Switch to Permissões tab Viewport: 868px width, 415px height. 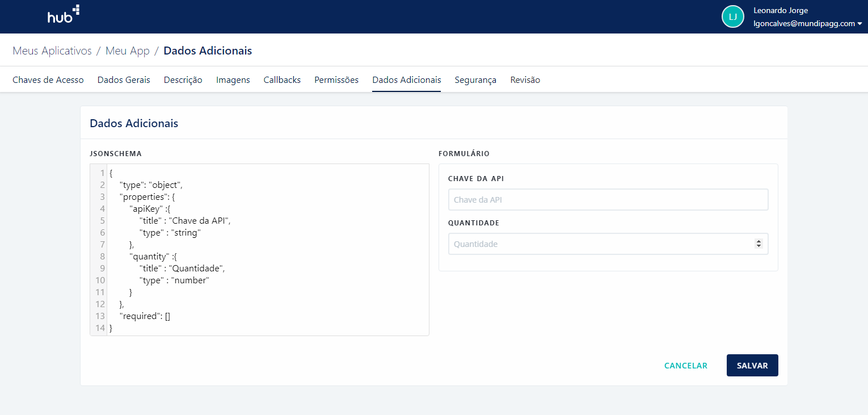(x=336, y=80)
